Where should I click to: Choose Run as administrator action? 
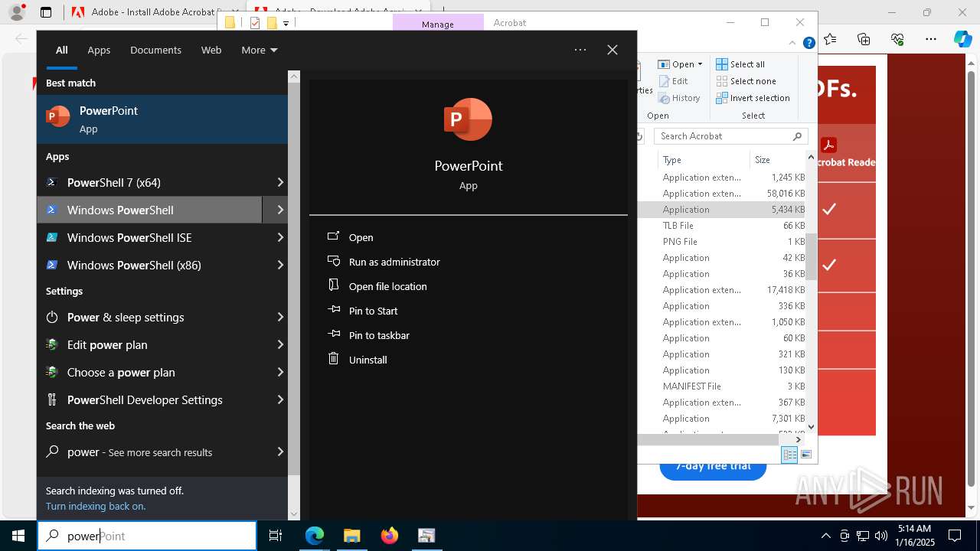394,262
